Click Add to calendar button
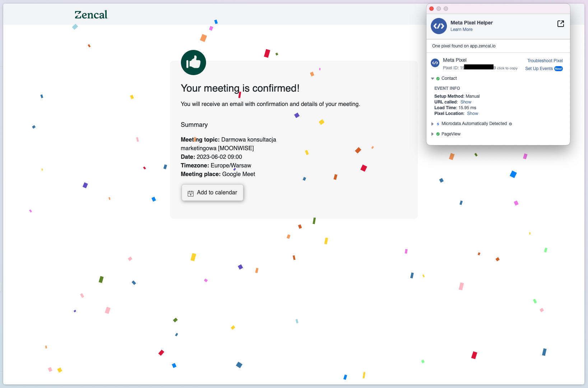The width and height of the screenshot is (588, 388). (x=213, y=193)
